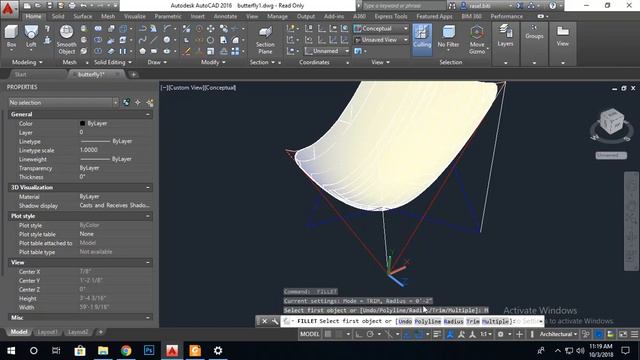Click the viewport visual style label Conceptual

point(220,87)
